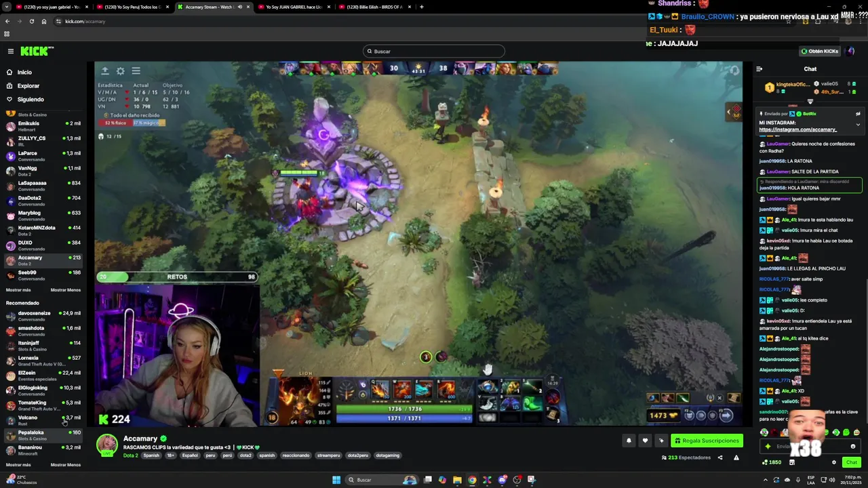Open Chrome from the taskbar
Screen dimensions: 868x488
(472, 480)
